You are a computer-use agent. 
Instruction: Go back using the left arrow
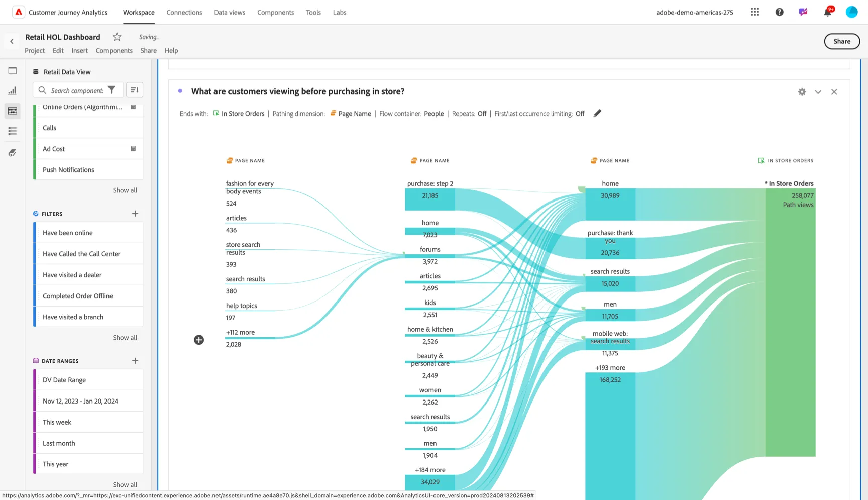(12, 41)
